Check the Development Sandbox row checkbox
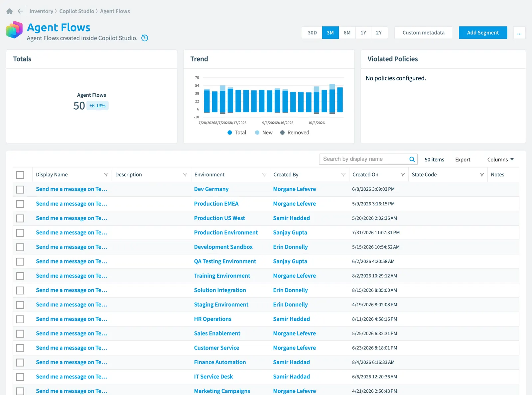The height and width of the screenshot is (395, 532). pos(20,247)
